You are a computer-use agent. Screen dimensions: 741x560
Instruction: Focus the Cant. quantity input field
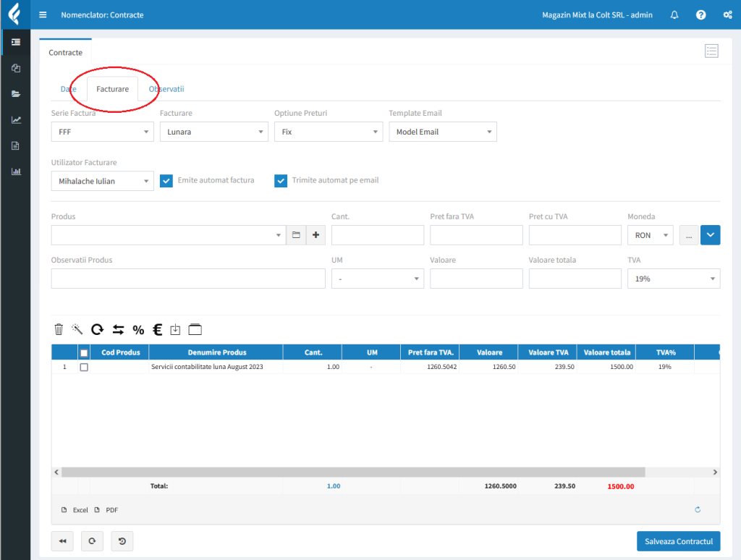click(378, 235)
